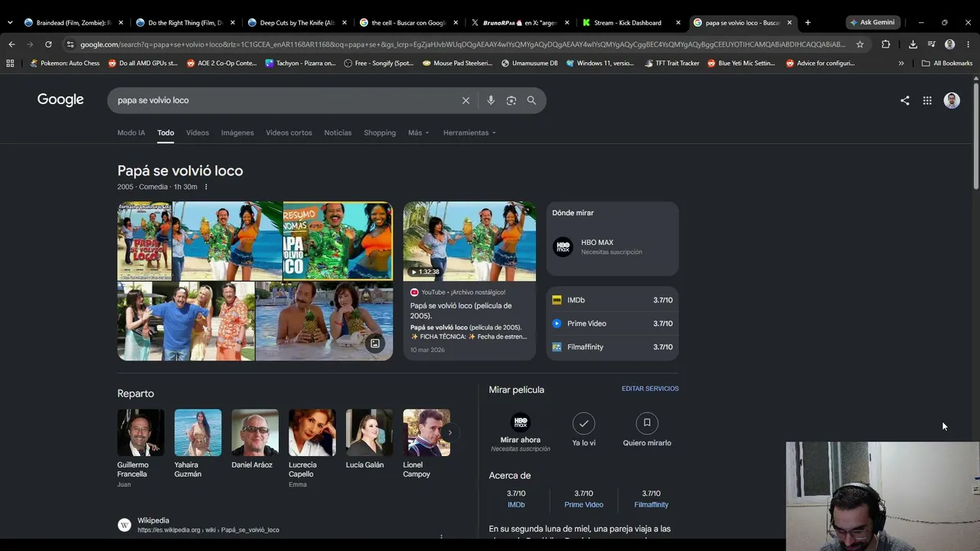This screenshot has height=551, width=980.
Task: Open the Google account avatar
Action: (952, 100)
